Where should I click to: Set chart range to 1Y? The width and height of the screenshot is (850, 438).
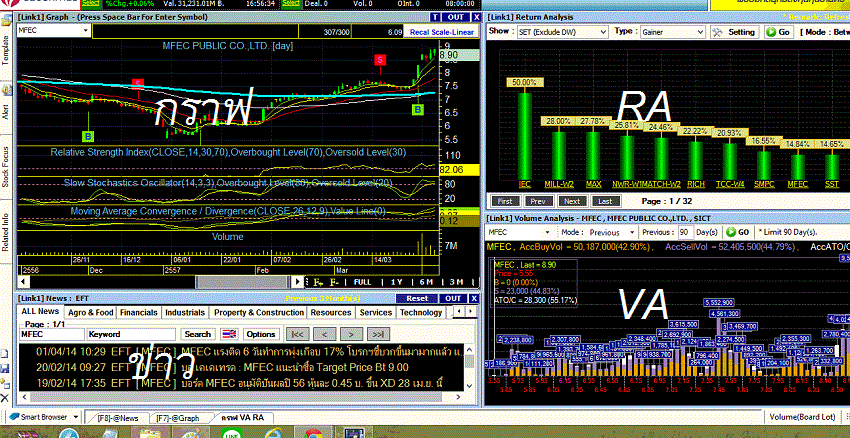397,282
